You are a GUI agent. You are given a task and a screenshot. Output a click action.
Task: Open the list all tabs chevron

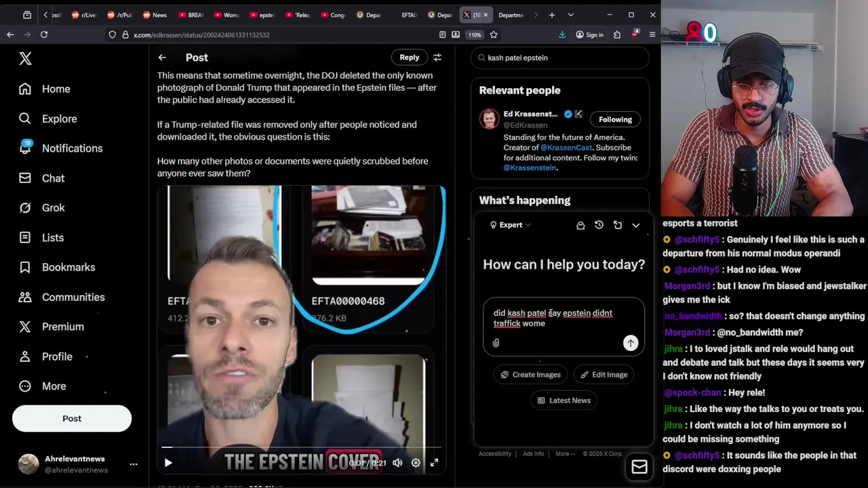coord(570,15)
